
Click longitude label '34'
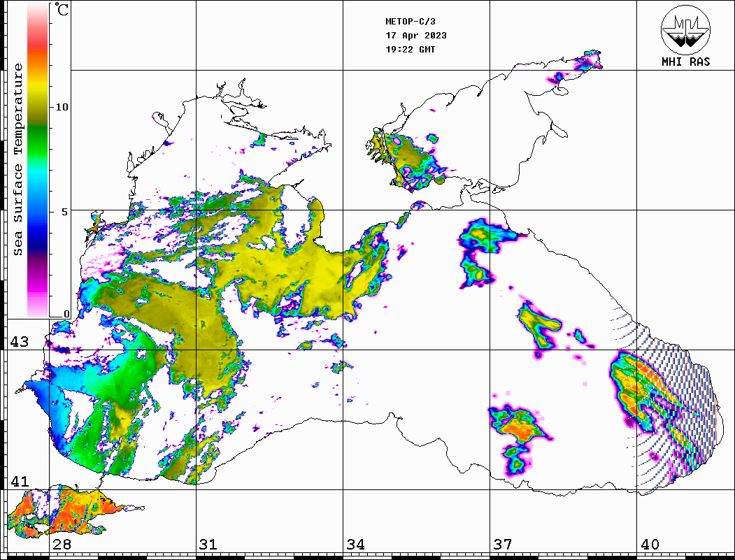click(356, 544)
